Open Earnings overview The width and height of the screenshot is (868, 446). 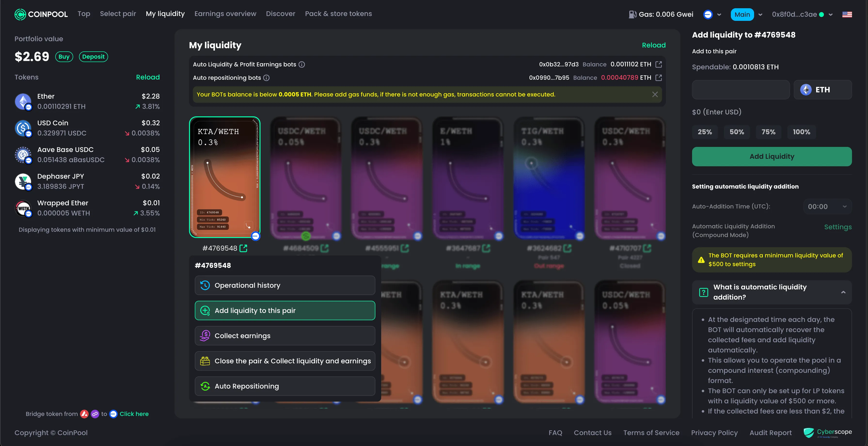(x=225, y=14)
